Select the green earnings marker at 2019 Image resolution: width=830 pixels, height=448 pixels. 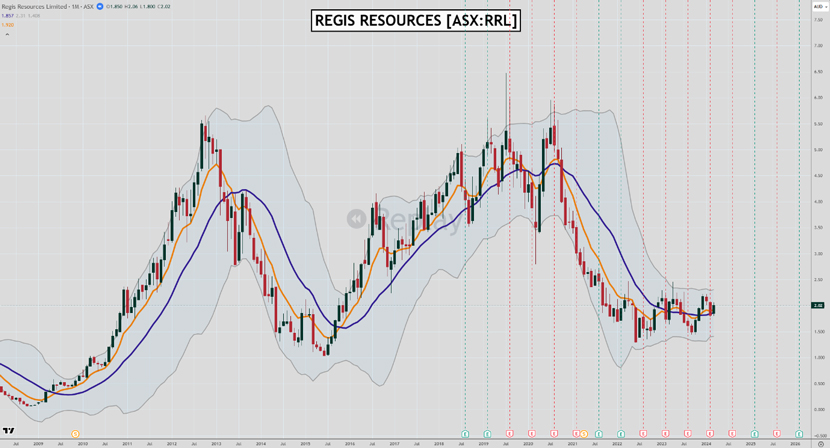coord(487,434)
